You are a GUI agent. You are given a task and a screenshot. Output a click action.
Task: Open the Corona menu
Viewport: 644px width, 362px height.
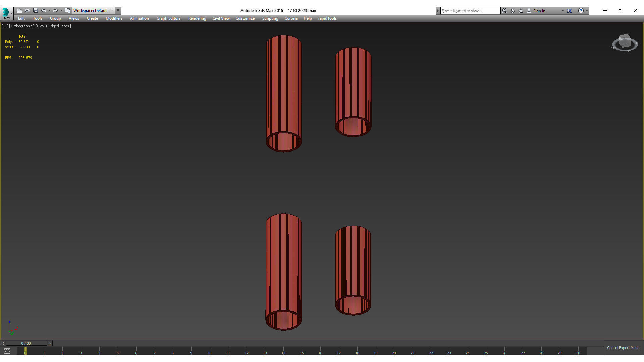291,18
